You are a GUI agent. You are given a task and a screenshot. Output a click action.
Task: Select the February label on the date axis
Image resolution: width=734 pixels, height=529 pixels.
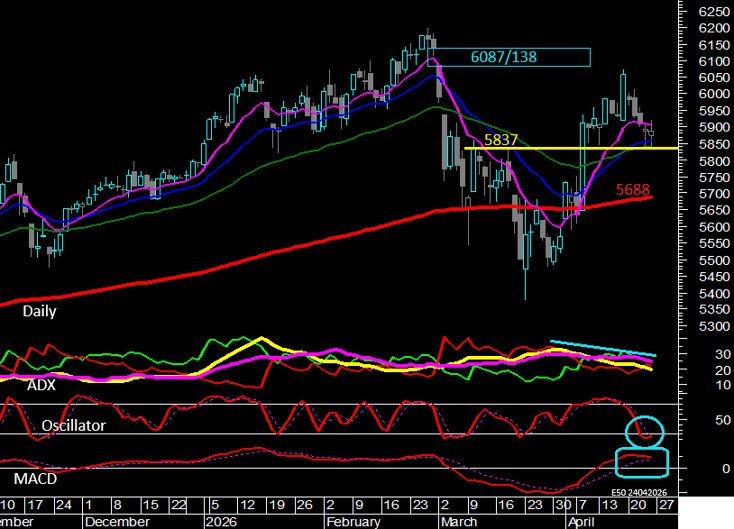[354, 521]
